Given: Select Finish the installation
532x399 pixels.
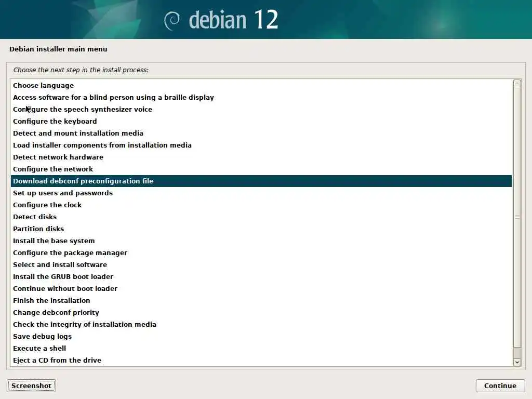Looking at the screenshot, I should [x=261, y=300].
